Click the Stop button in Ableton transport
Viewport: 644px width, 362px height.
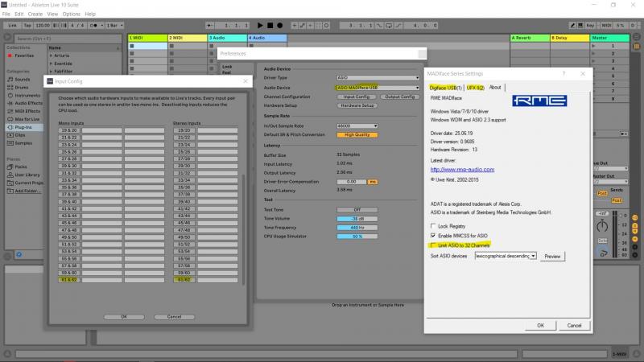pyautogui.click(x=270, y=26)
